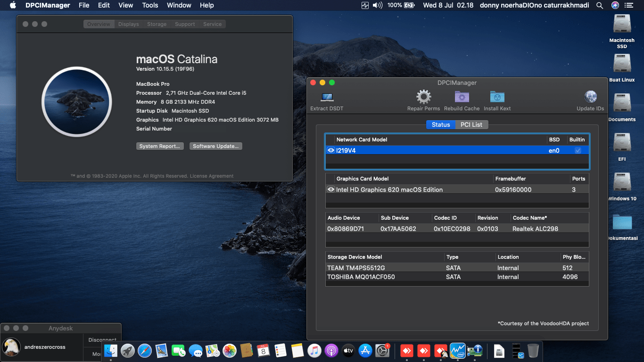Screen dimensions: 644x362
Task: Open the Service tab in About This Mac
Action: pyautogui.click(x=213, y=24)
